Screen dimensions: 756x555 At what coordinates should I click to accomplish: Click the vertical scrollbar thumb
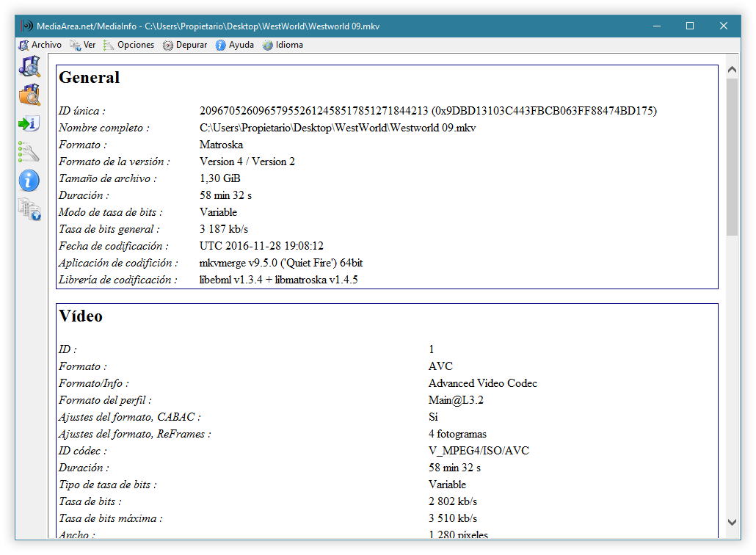point(732,156)
